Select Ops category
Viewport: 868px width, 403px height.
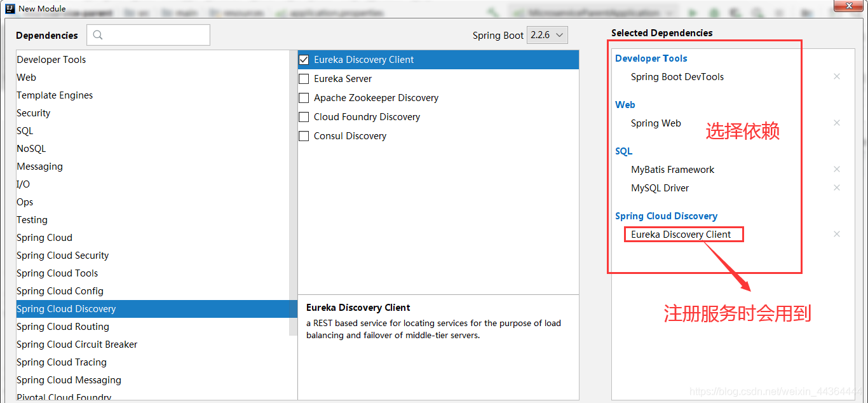(153, 202)
